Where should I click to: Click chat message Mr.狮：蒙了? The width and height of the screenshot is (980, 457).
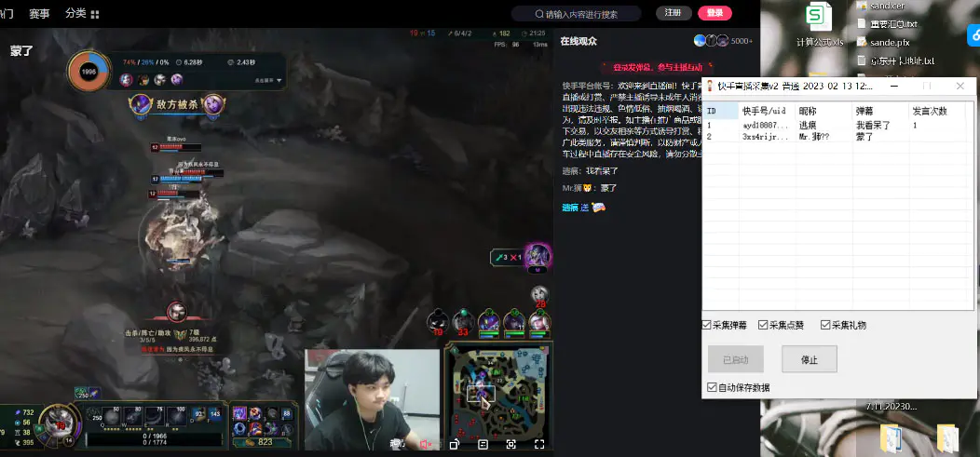pyautogui.click(x=590, y=187)
